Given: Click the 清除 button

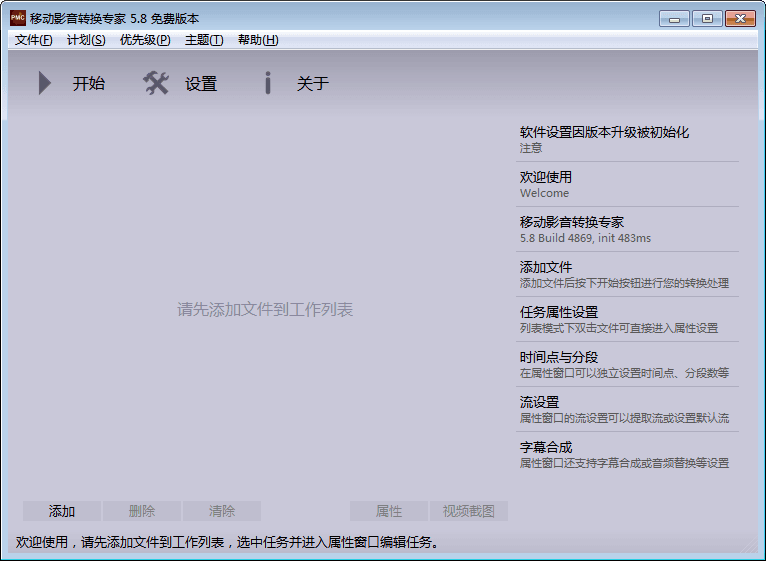Looking at the screenshot, I should [x=222, y=511].
